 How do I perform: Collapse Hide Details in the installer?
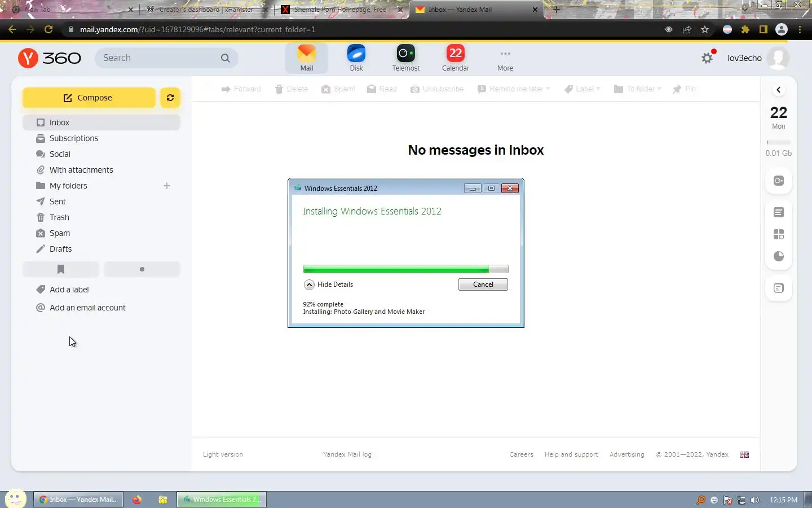[329, 284]
